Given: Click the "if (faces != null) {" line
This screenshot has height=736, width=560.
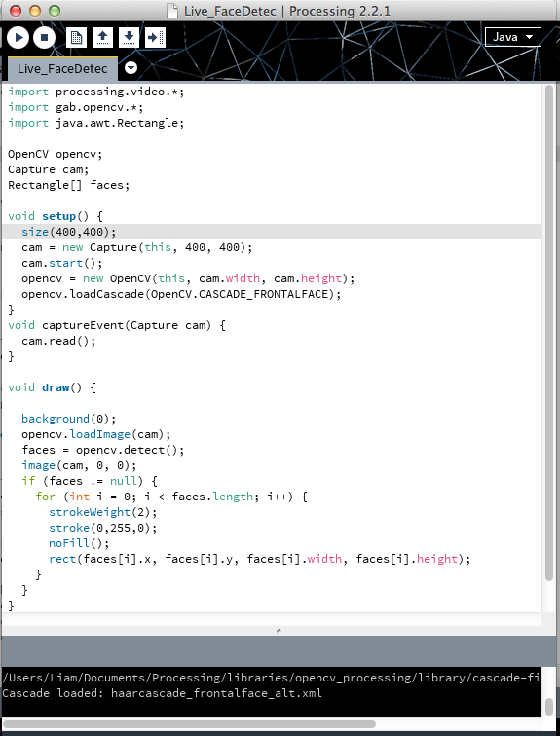Looking at the screenshot, I should coord(90,481).
